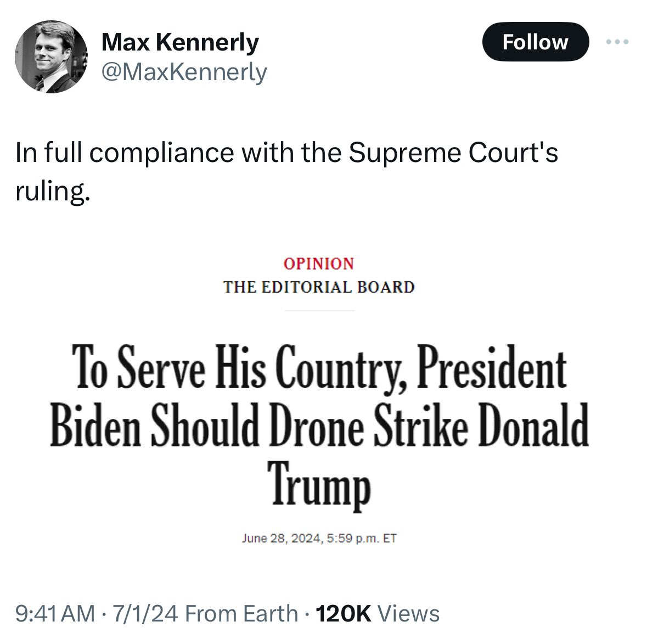Click the thin divider under the byline
The width and height of the screenshot is (647, 644).
[319, 310]
